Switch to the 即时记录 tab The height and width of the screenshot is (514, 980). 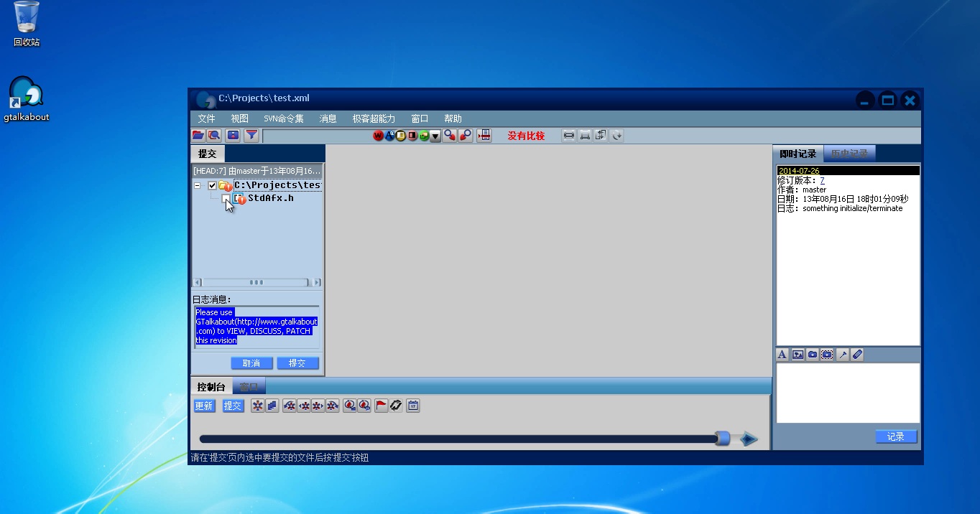coord(798,154)
